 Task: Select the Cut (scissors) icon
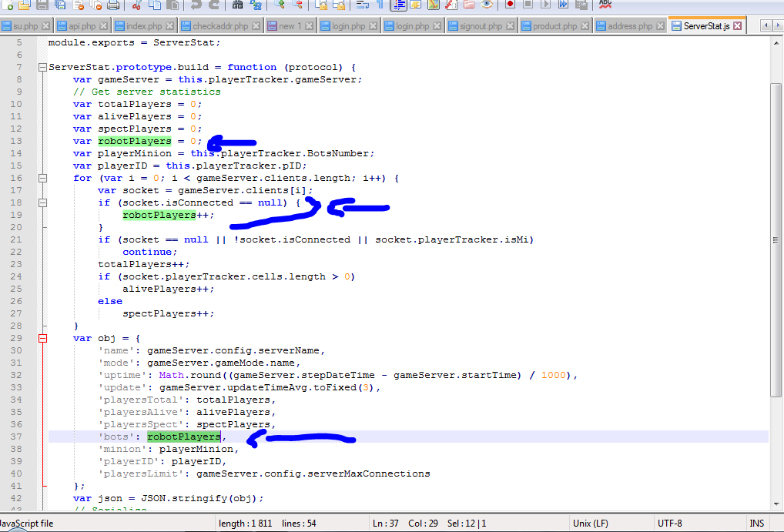pyautogui.click(x=136, y=6)
